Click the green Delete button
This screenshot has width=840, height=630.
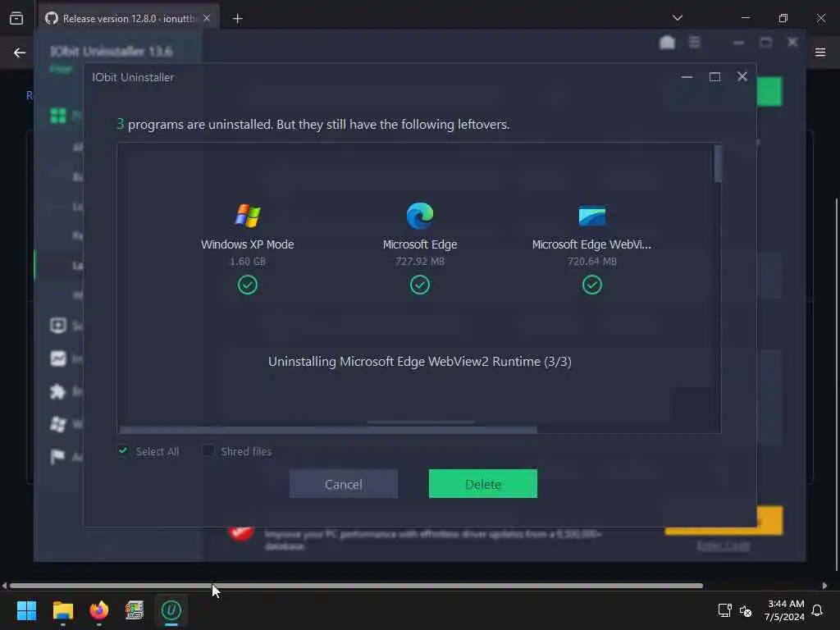point(482,484)
